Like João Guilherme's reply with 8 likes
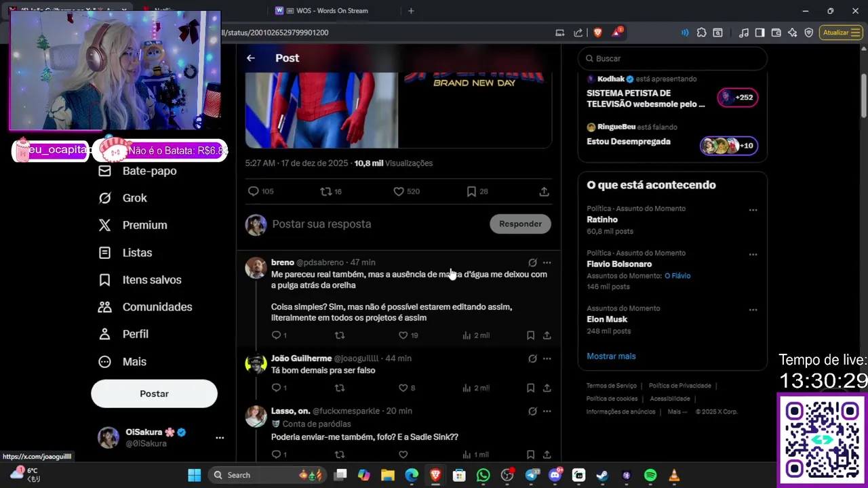868x488 pixels. (x=406, y=388)
